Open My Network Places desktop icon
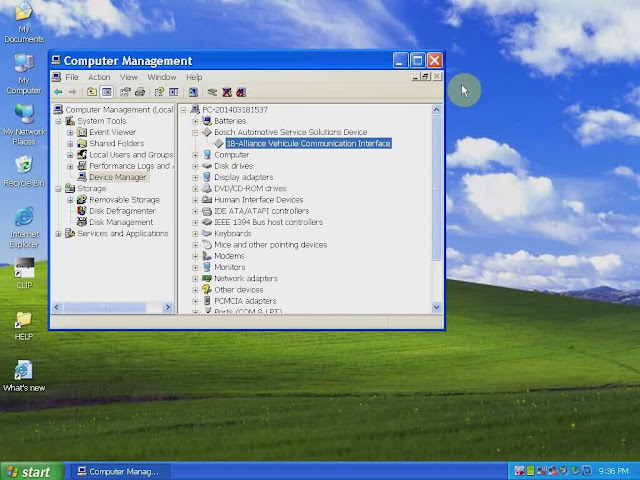This screenshot has width=640, height=480. [24, 125]
